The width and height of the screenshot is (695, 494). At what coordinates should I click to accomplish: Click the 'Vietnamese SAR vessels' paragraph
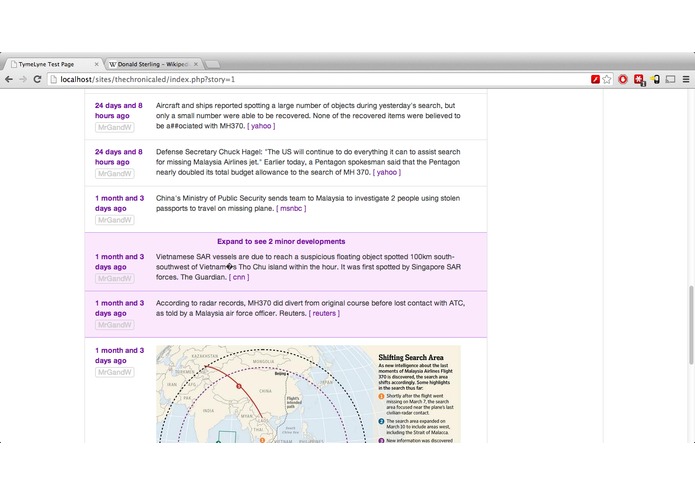tap(308, 267)
